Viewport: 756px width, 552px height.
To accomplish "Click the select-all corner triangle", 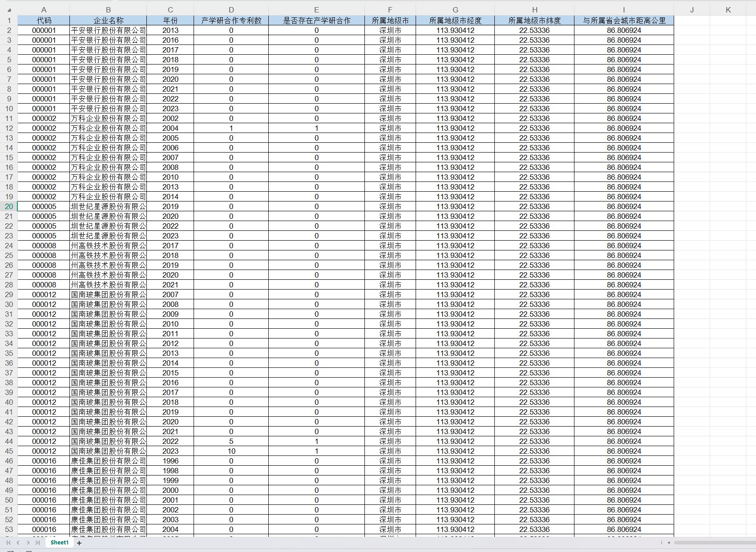I will tap(9, 10).
